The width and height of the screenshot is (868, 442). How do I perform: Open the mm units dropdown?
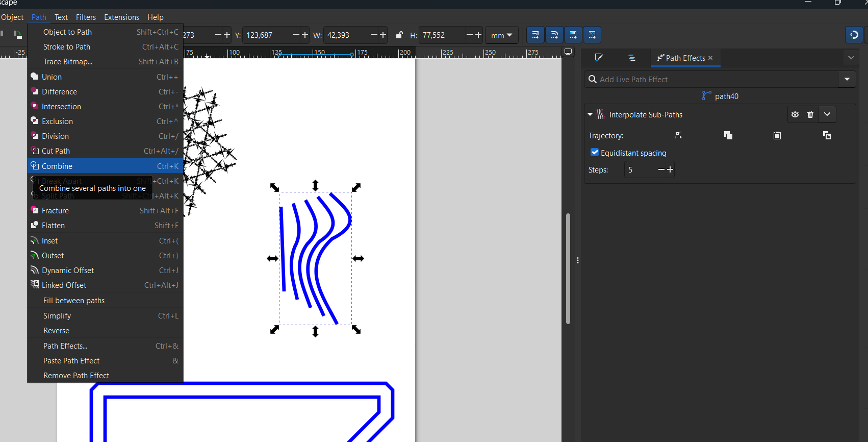501,35
